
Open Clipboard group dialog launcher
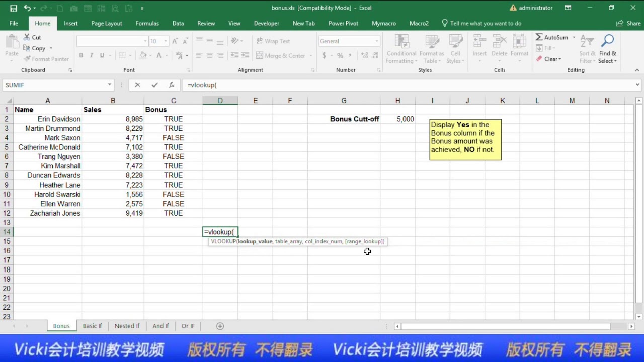[x=70, y=70]
